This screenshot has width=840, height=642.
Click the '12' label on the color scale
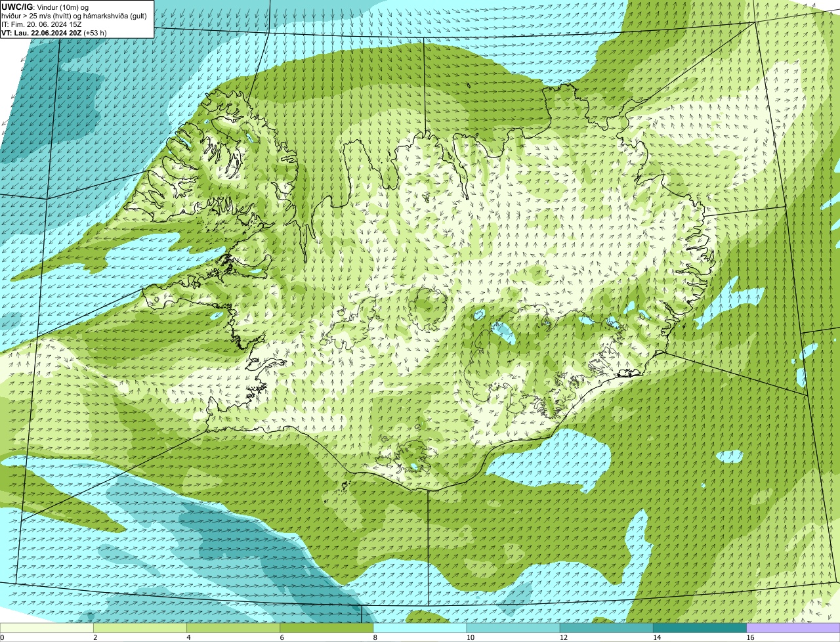point(563,637)
